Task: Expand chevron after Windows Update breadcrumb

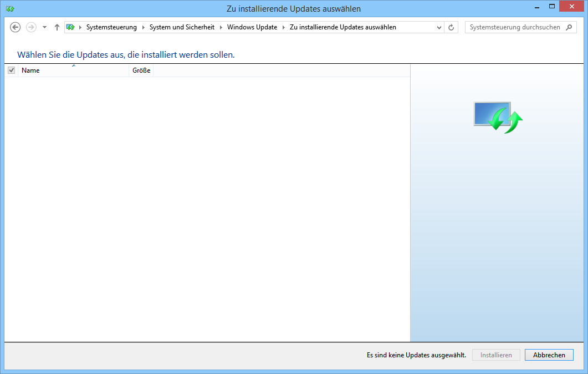Action: coord(284,27)
